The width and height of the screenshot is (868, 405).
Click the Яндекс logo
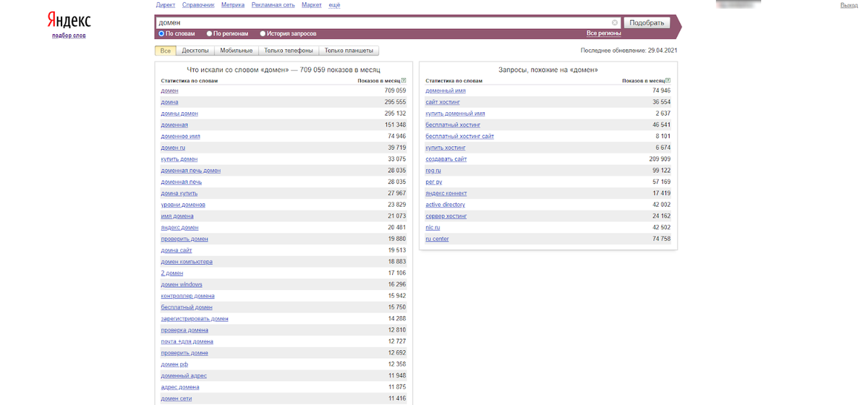pyautogui.click(x=69, y=20)
